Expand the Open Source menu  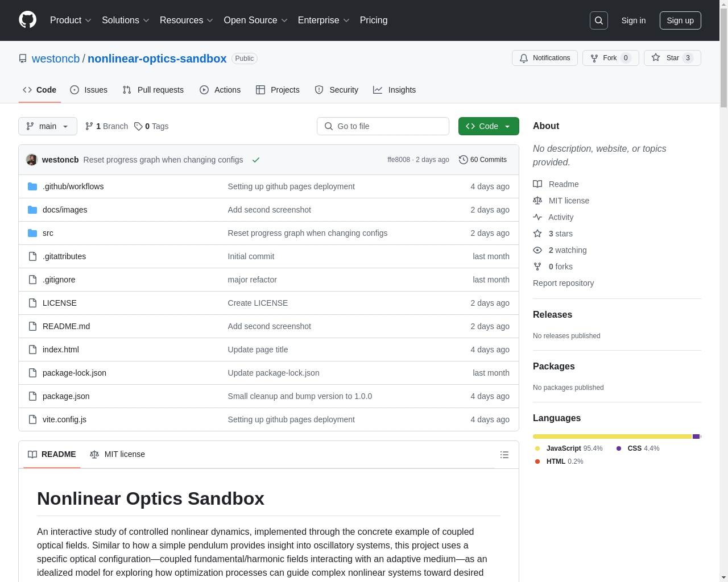(256, 20)
